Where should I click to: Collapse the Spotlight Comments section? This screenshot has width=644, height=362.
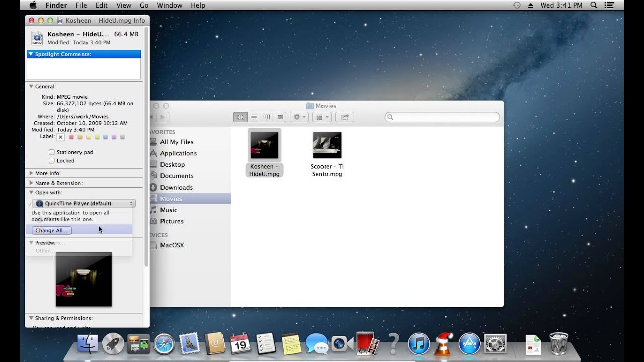click(x=31, y=54)
